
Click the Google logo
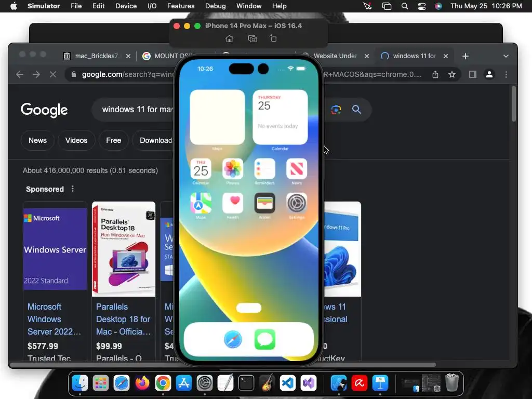point(44,110)
